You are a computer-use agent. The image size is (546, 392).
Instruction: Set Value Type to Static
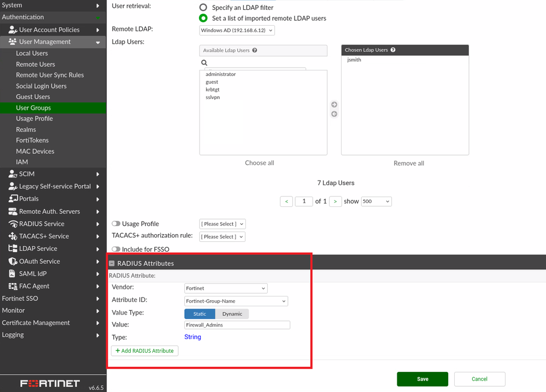[x=200, y=314]
